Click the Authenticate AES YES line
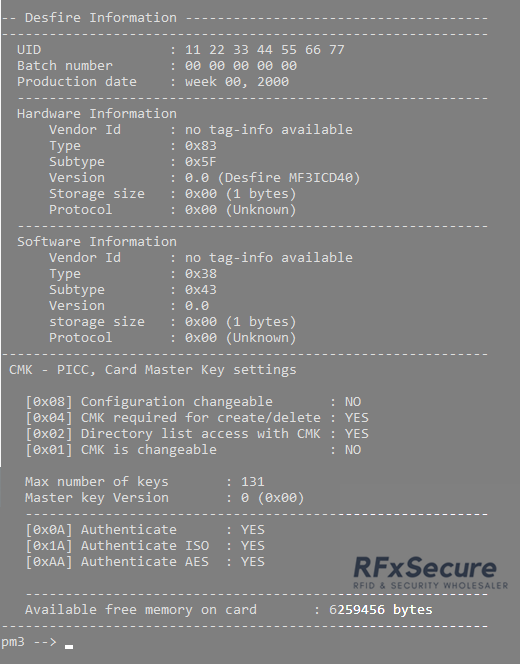The height and width of the screenshot is (664, 520). pyautogui.click(x=145, y=562)
